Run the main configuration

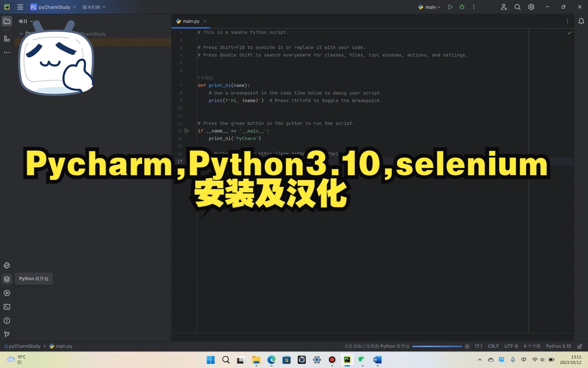[x=450, y=7]
